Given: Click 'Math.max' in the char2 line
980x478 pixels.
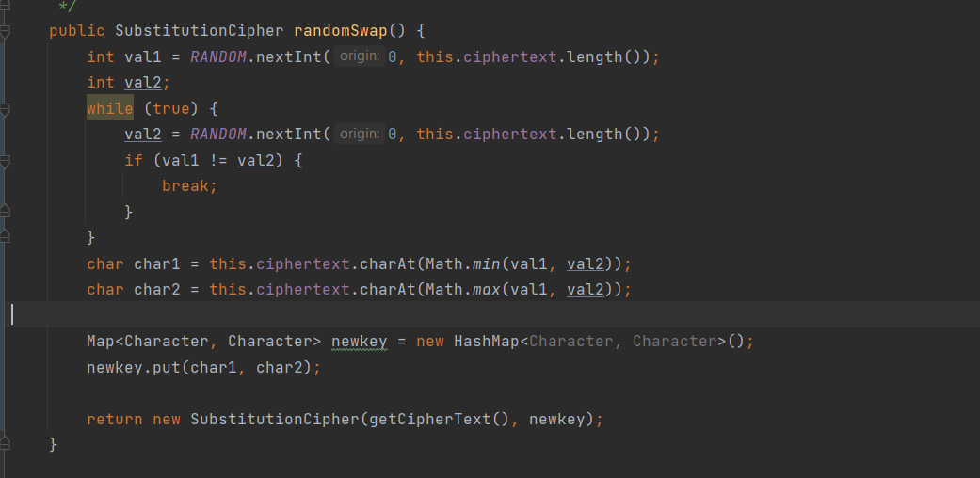Looking at the screenshot, I should pyautogui.click(x=461, y=290).
